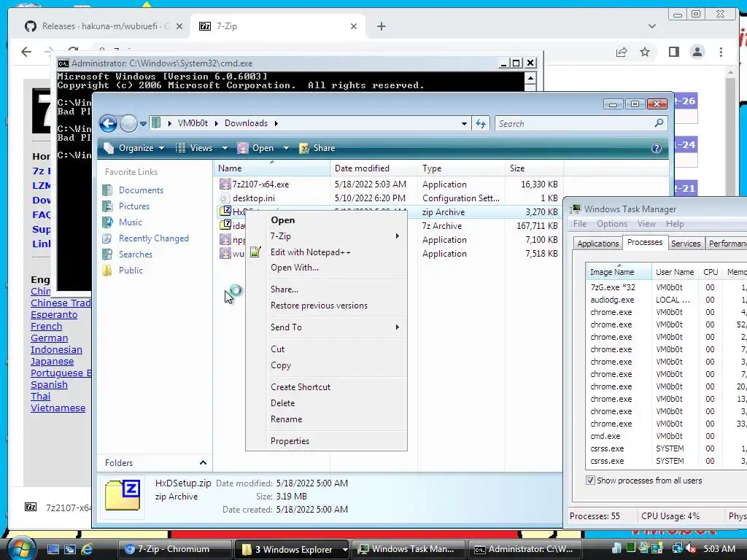Open Music in Favorite Links
The width and height of the screenshot is (747, 560).
pos(130,222)
